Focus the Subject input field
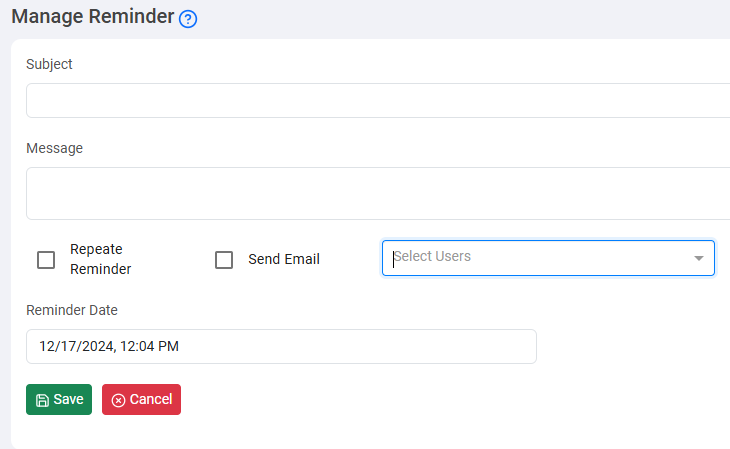 (x=378, y=101)
